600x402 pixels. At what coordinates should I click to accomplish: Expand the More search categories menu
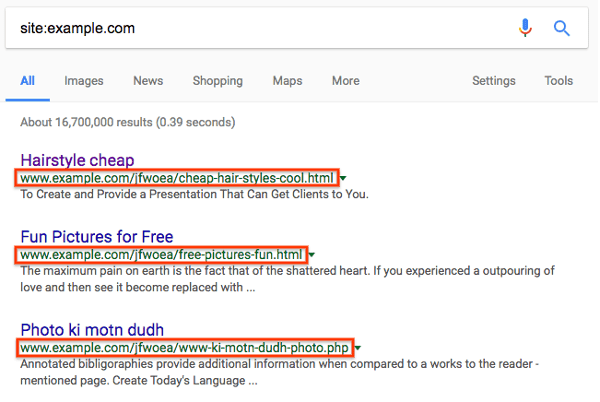click(345, 81)
